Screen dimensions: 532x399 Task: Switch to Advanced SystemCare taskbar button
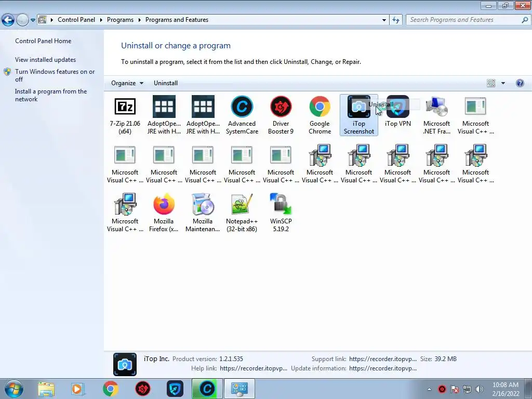(x=207, y=389)
